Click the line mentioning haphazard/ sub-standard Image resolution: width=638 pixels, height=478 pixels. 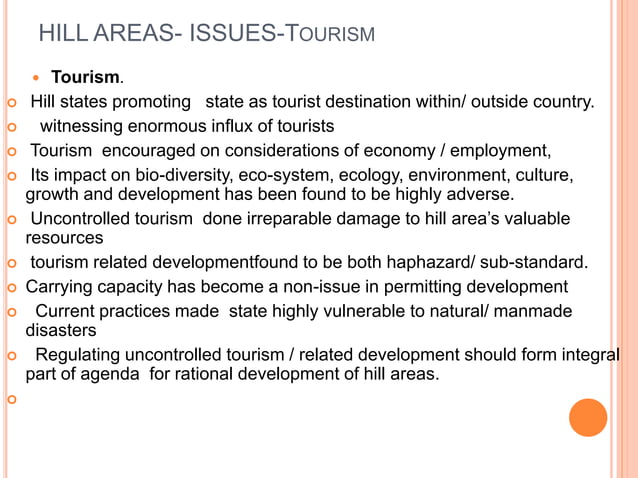coord(309,262)
